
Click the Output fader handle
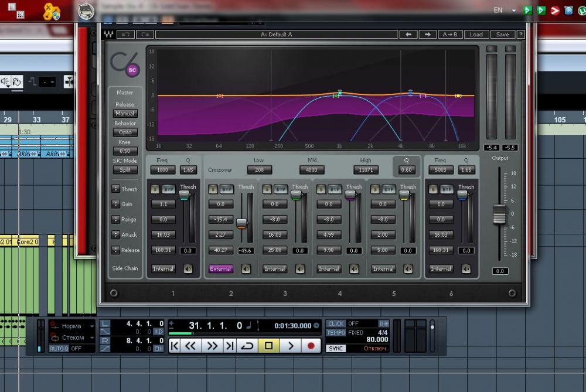coord(499,214)
